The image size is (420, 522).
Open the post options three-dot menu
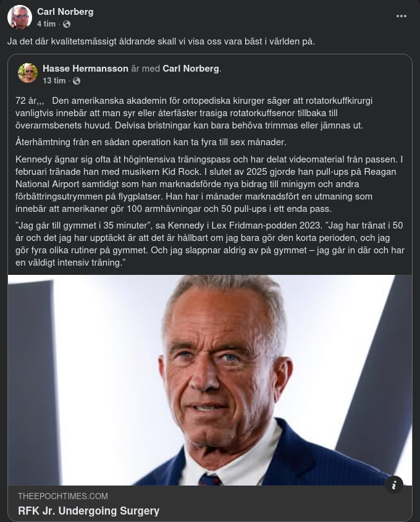coord(401,16)
